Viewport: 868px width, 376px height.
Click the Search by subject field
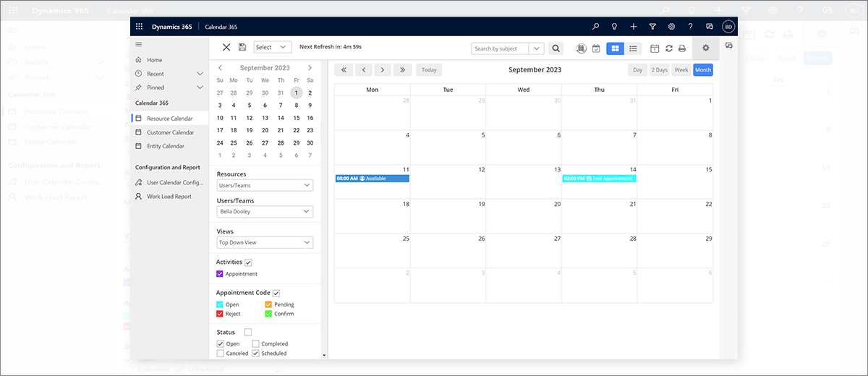coord(500,48)
